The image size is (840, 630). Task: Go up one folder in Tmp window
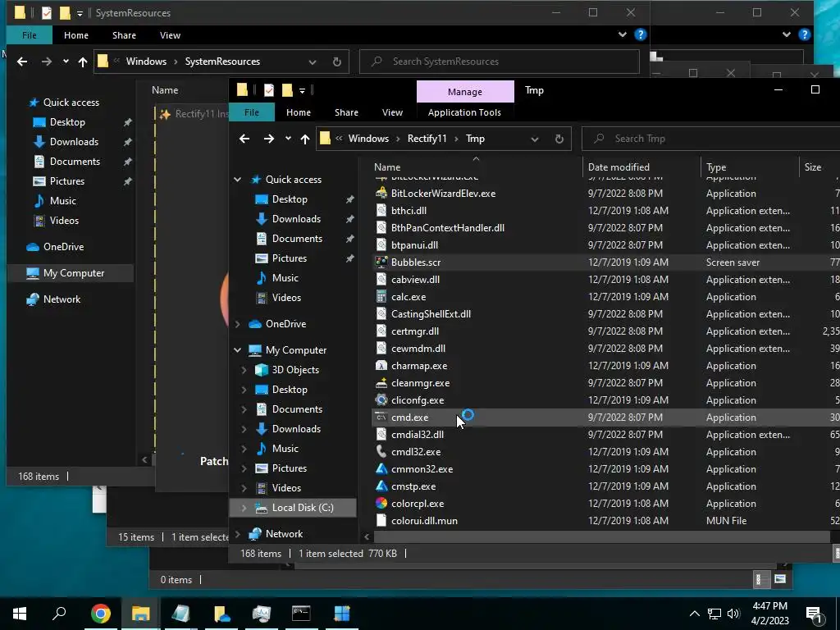305,139
